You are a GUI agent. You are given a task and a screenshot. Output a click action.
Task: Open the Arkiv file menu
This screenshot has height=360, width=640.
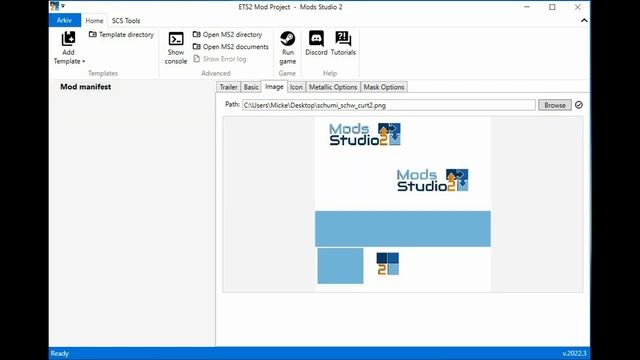pyautogui.click(x=64, y=20)
